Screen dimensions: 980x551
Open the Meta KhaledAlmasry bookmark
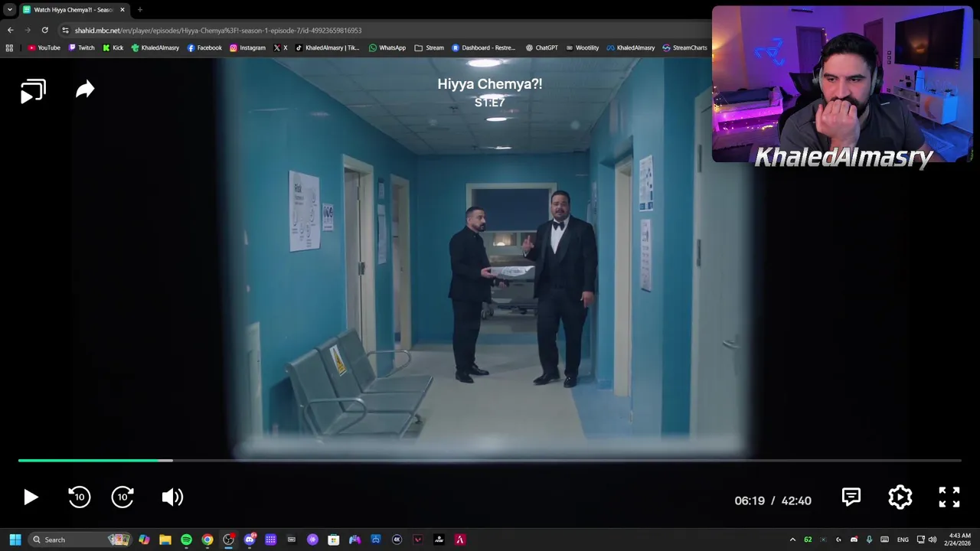(x=630, y=47)
